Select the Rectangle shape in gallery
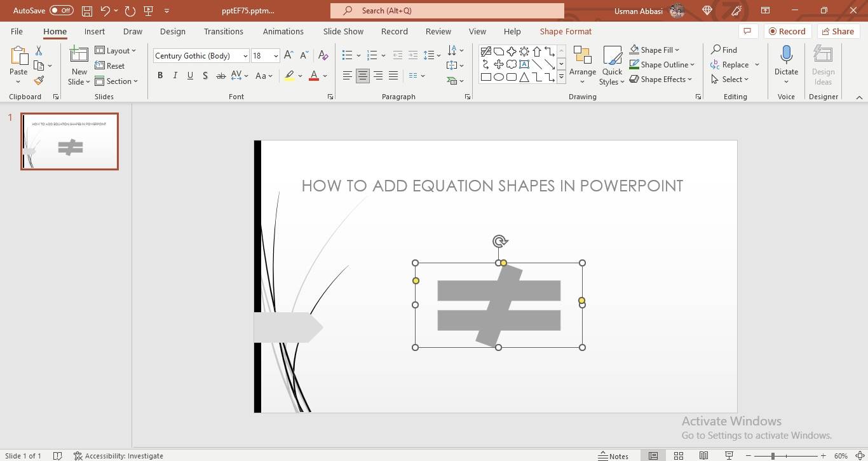Image resolution: width=868 pixels, height=461 pixels. (486, 77)
